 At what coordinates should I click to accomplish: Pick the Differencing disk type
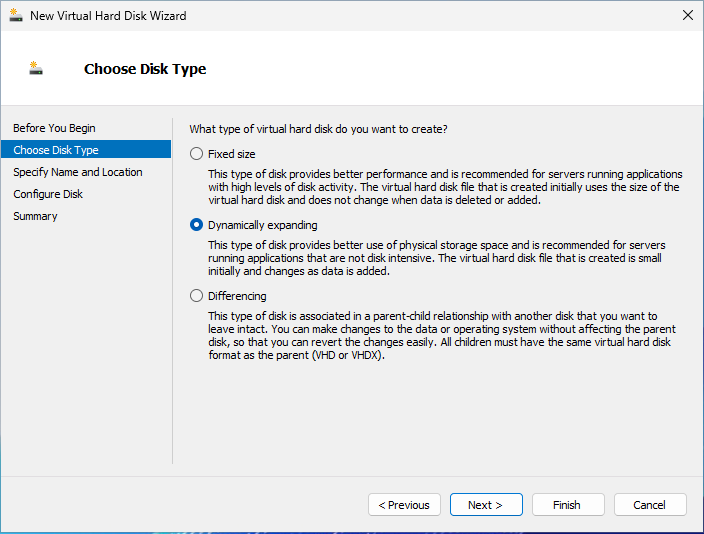(196, 296)
